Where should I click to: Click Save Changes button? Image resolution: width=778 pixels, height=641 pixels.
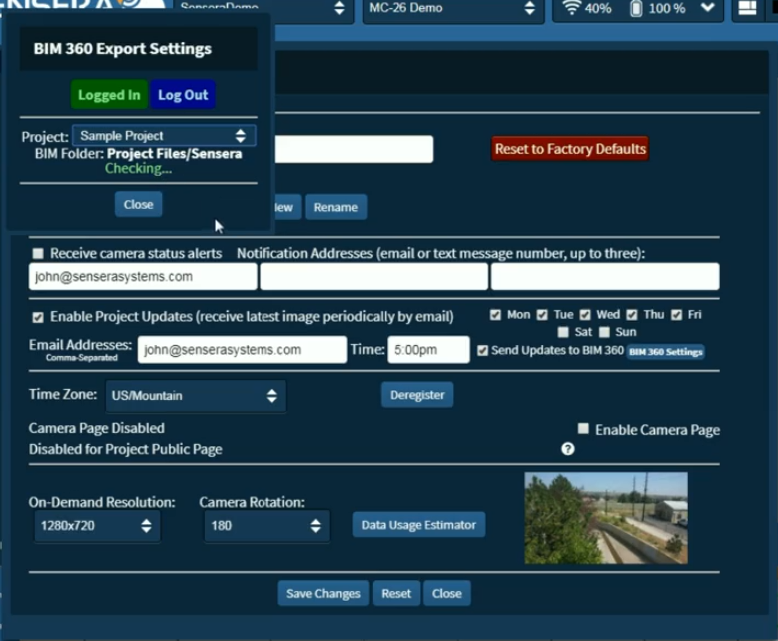[x=323, y=593]
